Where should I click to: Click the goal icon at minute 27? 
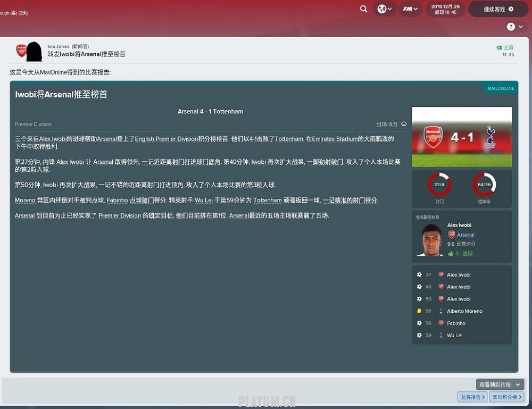(x=419, y=274)
